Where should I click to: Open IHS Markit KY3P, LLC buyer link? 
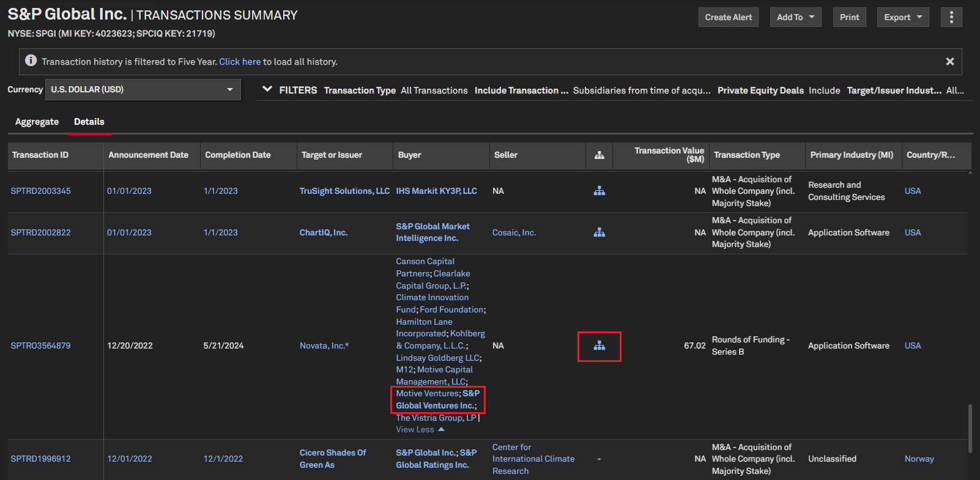[436, 191]
